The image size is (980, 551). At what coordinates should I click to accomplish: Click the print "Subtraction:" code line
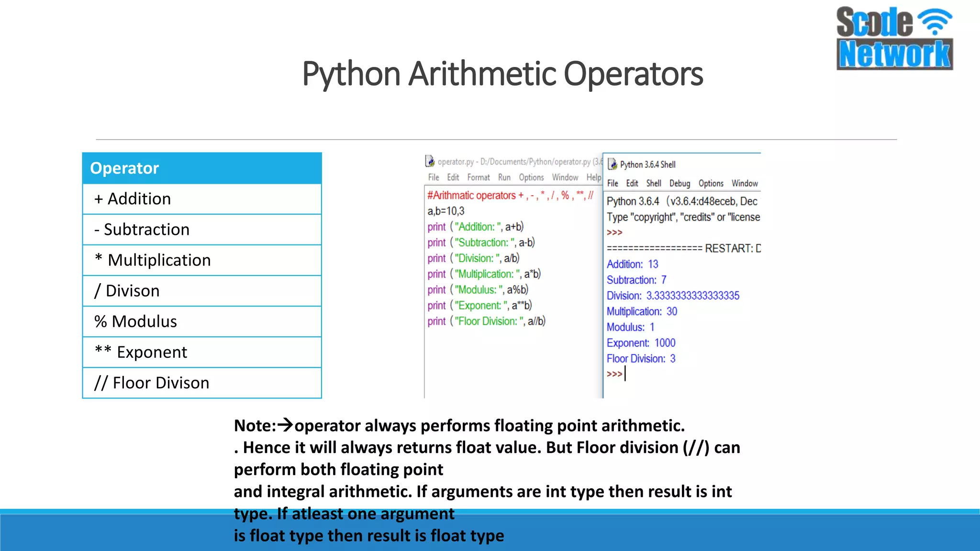(x=481, y=242)
